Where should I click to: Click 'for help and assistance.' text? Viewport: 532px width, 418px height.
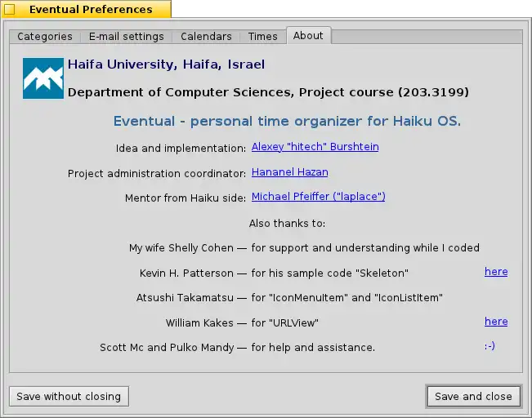point(313,348)
